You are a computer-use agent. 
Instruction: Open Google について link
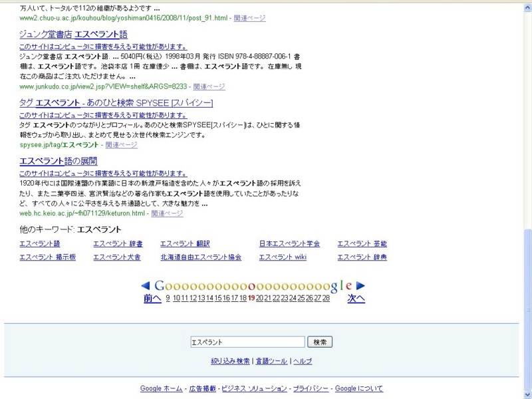tap(359, 388)
